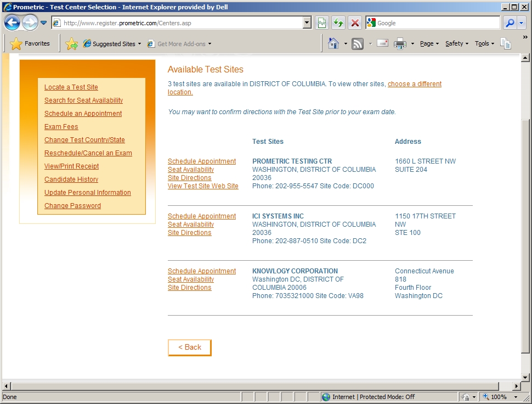
Task: Toggle Compatibility View icon
Action: 321,23
